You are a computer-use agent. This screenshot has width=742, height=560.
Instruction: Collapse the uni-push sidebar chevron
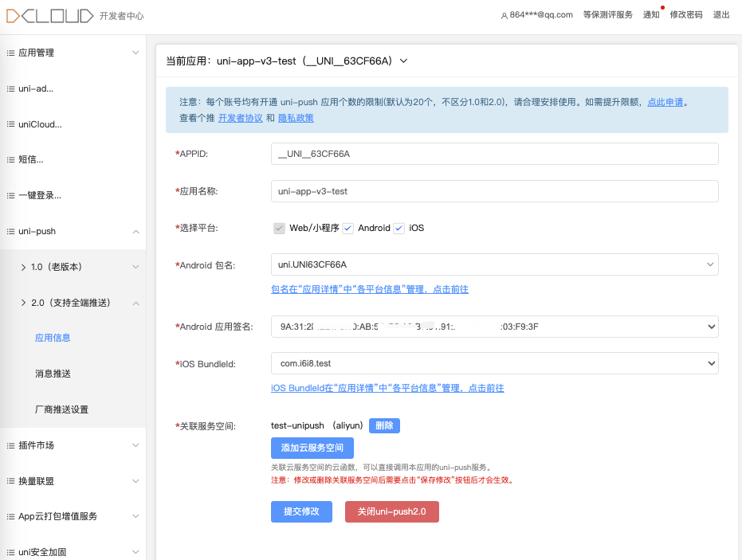click(135, 232)
